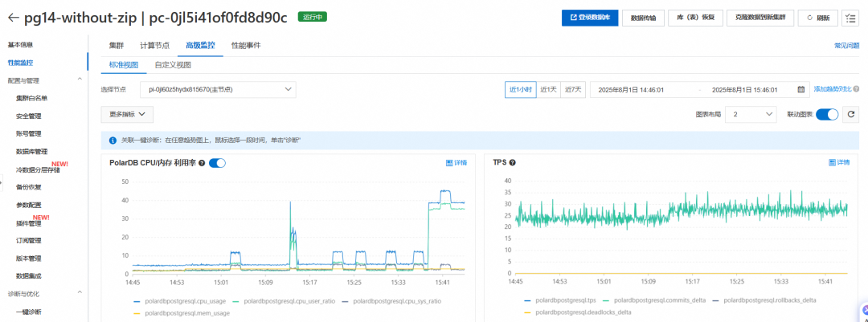Viewport: 868px width, 322px height.
Task: Switch to the 自定义视图 tab
Action: 173,65
